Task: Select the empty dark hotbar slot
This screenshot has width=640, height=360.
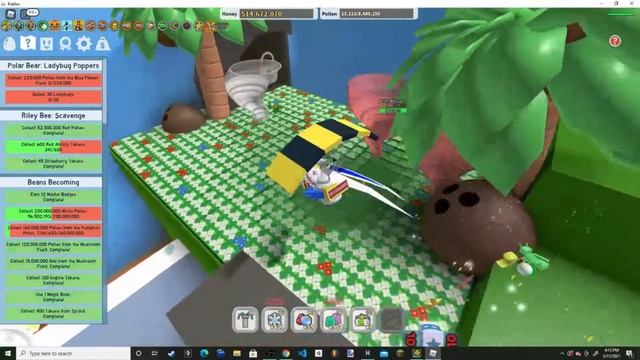Action: (392, 320)
